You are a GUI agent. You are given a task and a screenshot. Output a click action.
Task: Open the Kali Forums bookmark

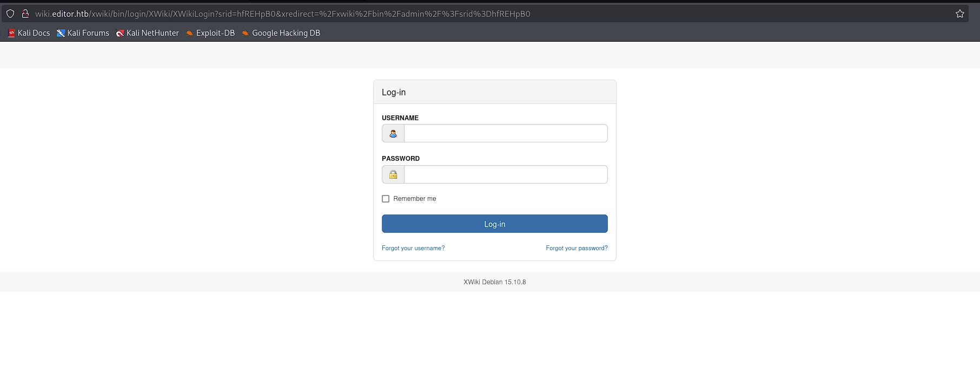pos(83,33)
